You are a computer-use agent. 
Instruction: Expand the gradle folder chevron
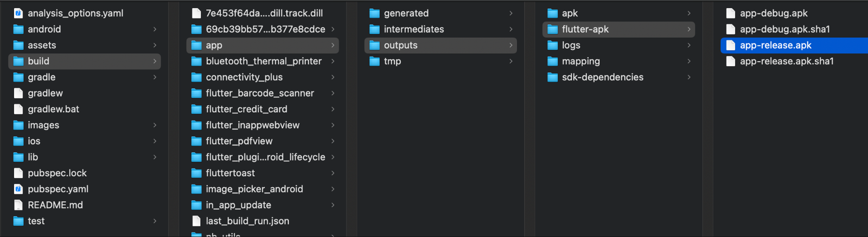155,77
